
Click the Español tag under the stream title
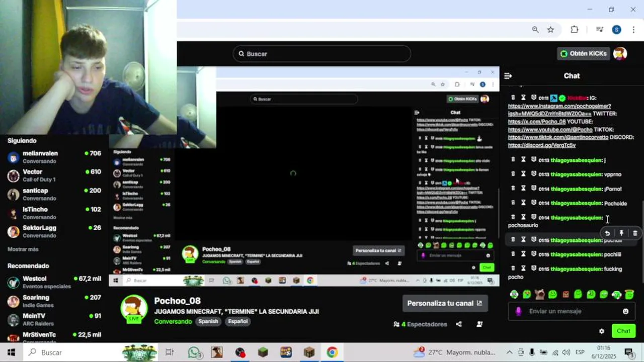tap(238, 321)
